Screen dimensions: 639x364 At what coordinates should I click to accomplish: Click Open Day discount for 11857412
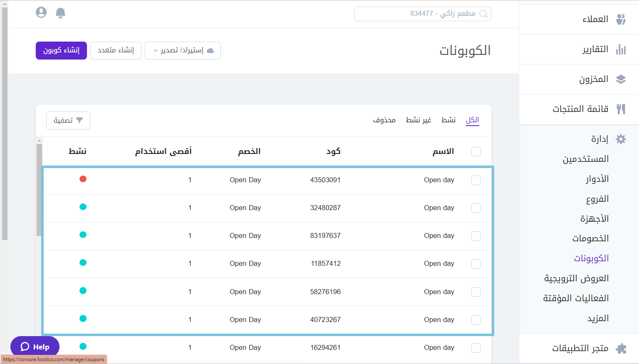245,263
